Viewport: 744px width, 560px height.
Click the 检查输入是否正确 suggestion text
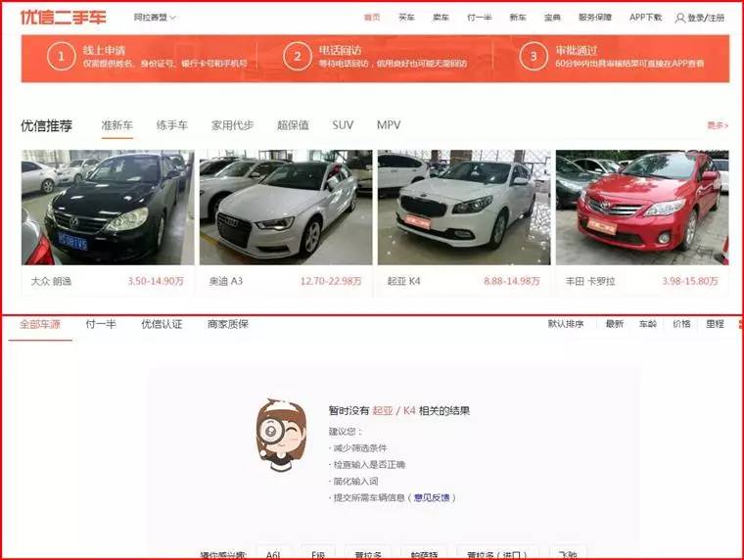point(369,465)
